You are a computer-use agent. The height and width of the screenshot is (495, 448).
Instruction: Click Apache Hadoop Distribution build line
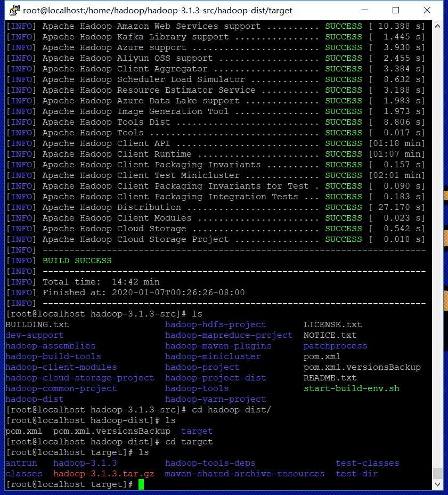[x=216, y=207]
